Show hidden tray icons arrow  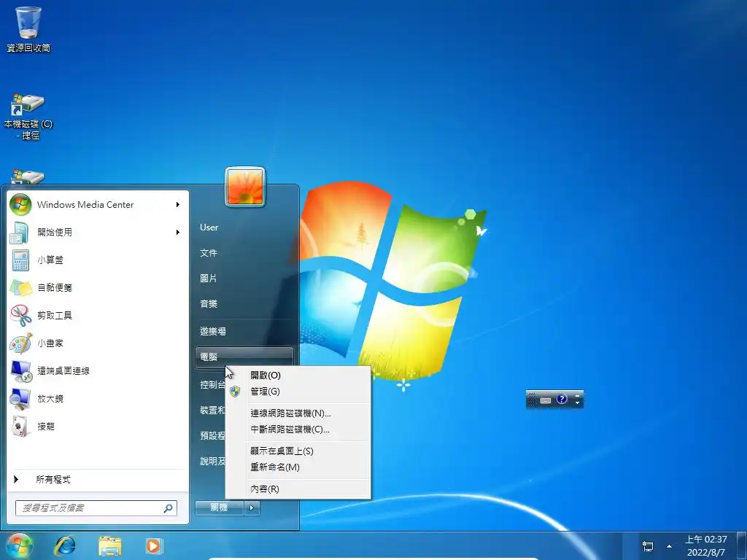(670, 546)
